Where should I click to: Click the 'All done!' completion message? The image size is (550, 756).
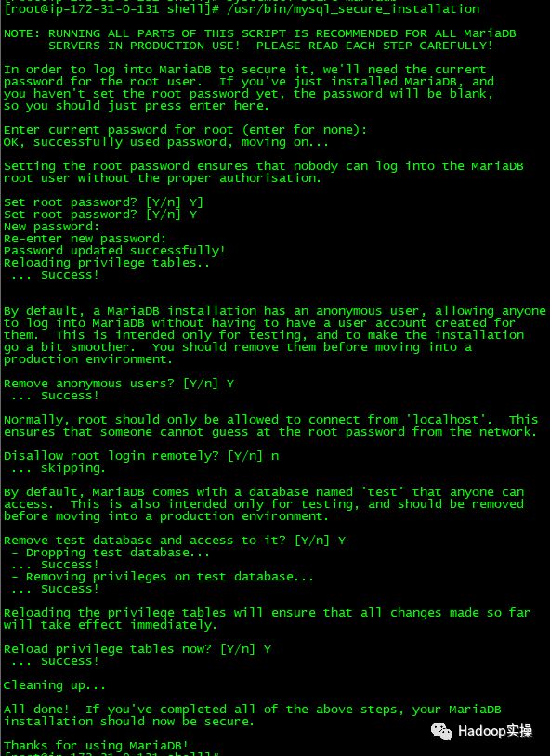click(x=253, y=715)
